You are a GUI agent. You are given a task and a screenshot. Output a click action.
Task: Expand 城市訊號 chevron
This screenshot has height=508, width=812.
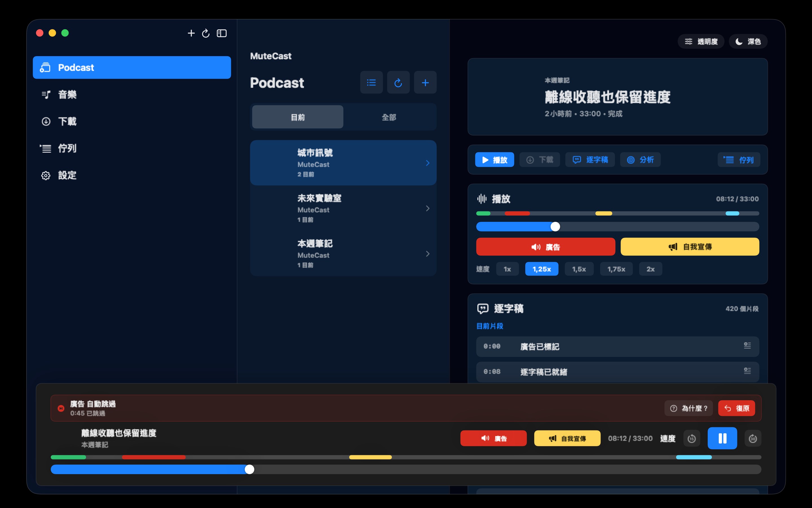(x=427, y=163)
